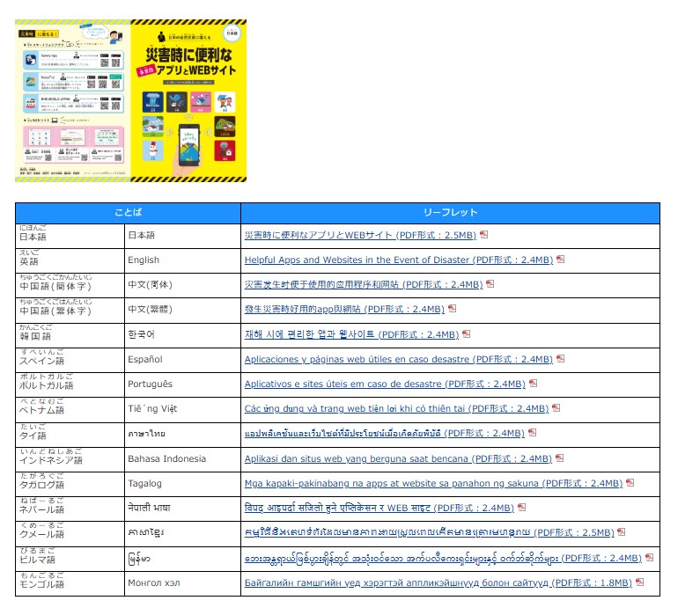This screenshot has height=615, width=700.
Task: Click the PDF icon in the Khmer row
Action: coord(621,532)
